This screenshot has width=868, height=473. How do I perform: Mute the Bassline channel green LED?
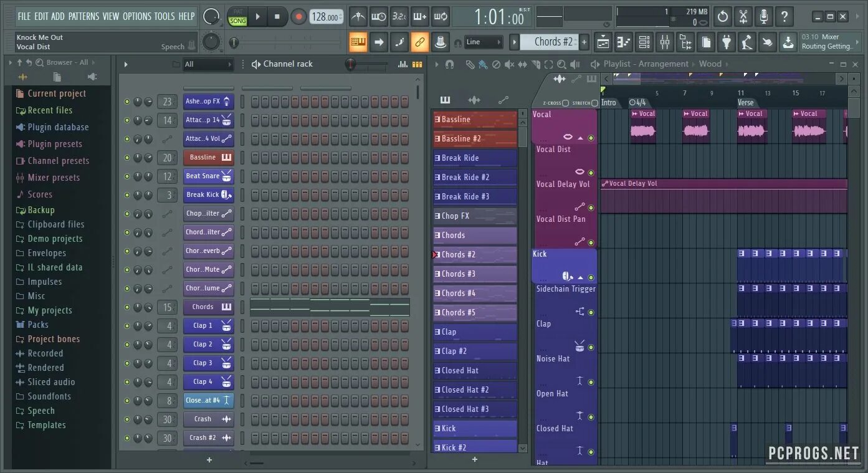point(127,158)
